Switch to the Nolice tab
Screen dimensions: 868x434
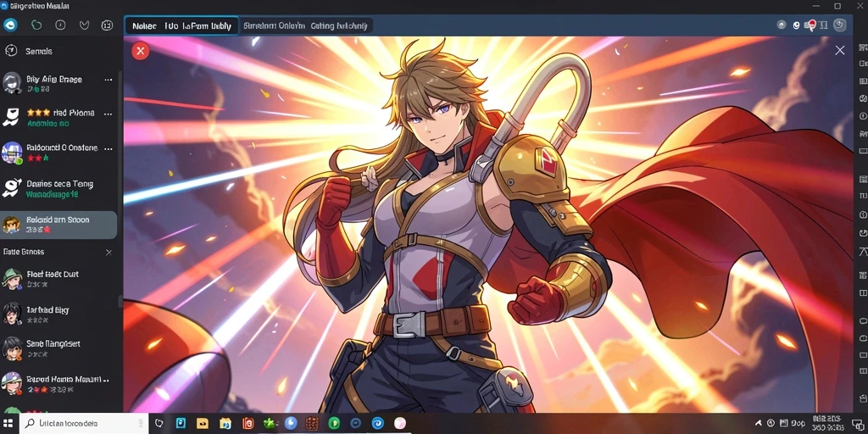point(144,26)
